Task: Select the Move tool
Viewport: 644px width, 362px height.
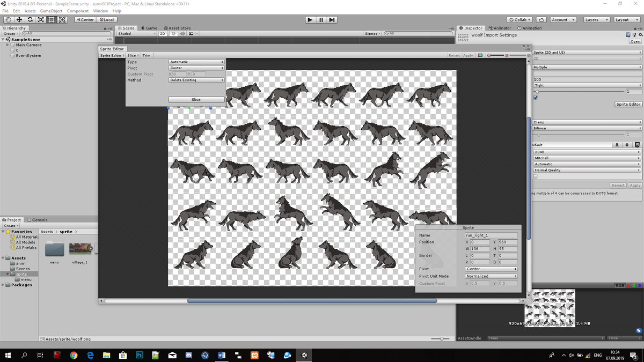Action: pyautogui.click(x=19, y=19)
